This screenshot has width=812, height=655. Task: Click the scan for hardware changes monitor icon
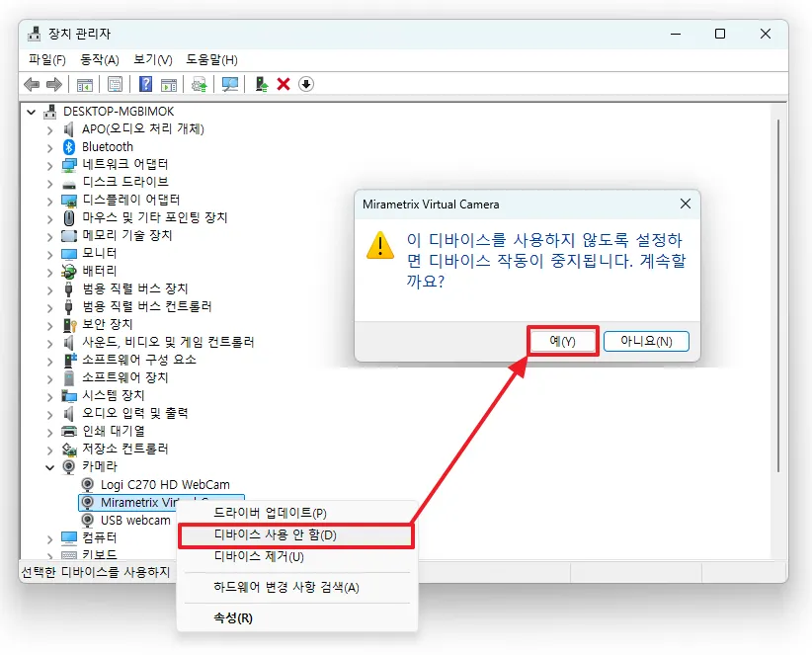click(x=230, y=84)
